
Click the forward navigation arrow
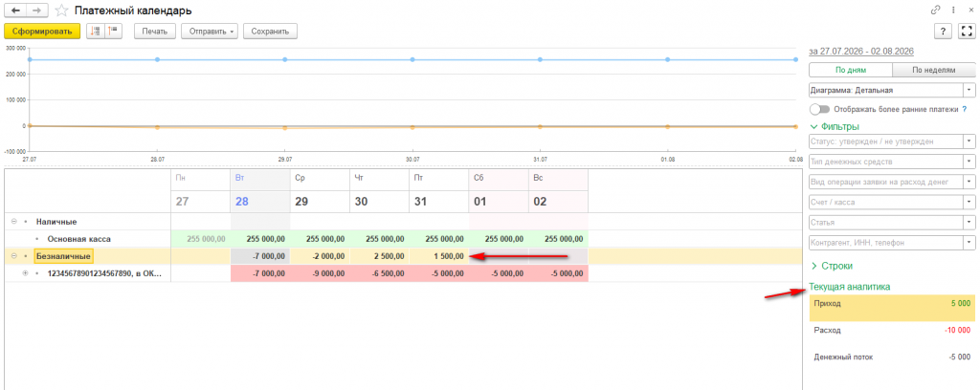(37, 11)
